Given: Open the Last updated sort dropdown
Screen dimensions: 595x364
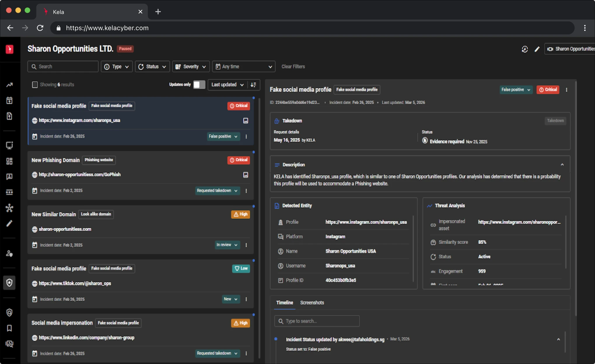Looking at the screenshot, I should click(228, 85).
